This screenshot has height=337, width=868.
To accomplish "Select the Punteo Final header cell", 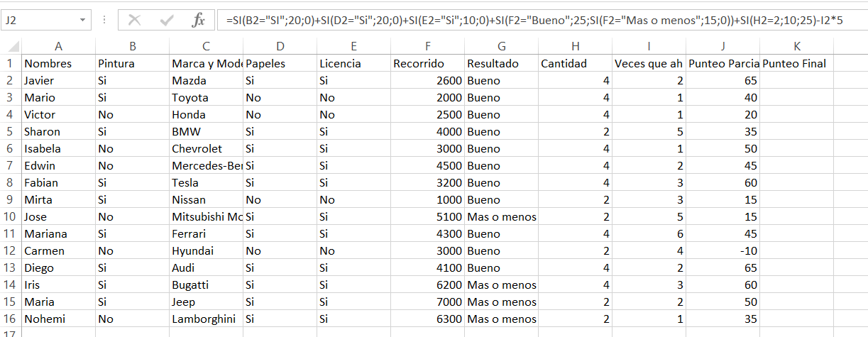I will [x=796, y=63].
